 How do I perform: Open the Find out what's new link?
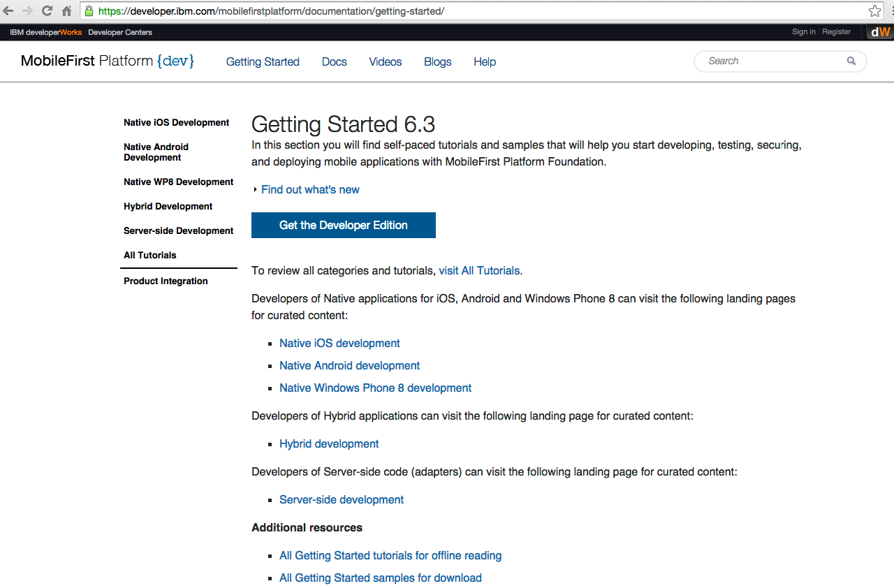(311, 189)
